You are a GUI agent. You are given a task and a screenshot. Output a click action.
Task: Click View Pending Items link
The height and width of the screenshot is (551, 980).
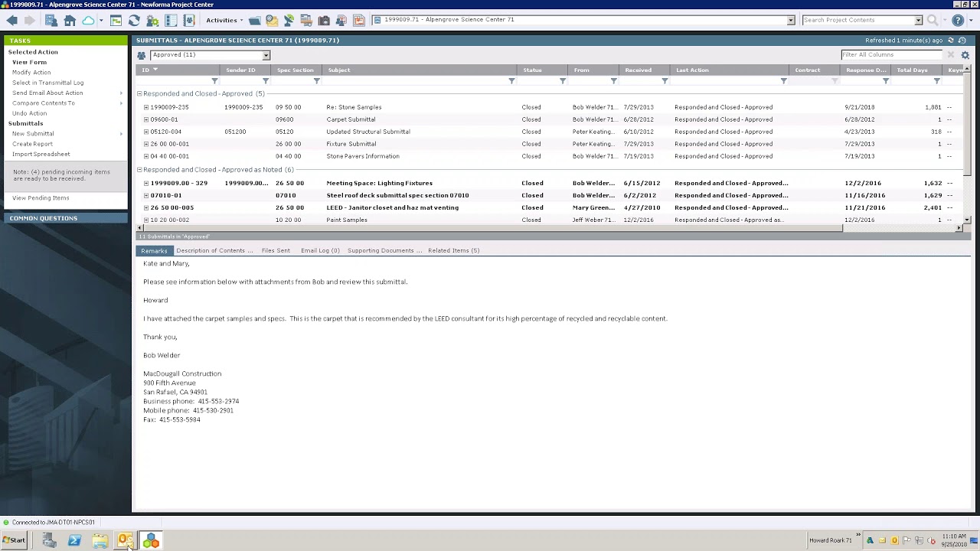click(41, 198)
